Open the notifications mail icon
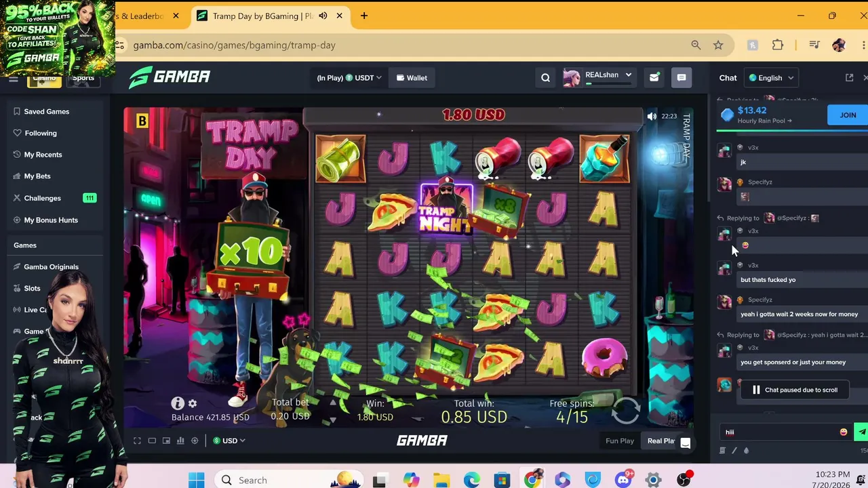 [654, 78]
